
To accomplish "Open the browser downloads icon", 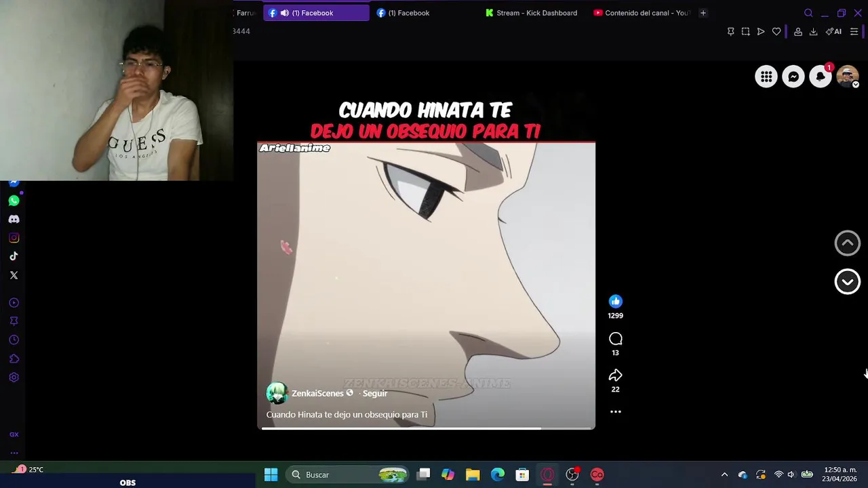I will click(813, 32).
